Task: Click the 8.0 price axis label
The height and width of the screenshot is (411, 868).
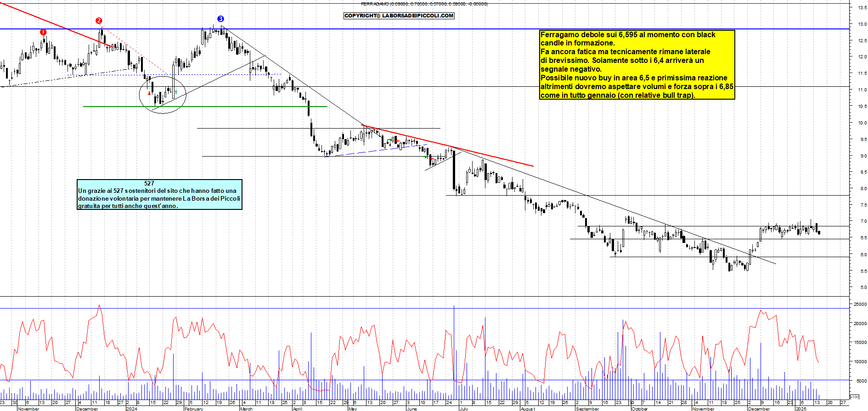Action: coord(863,188)
